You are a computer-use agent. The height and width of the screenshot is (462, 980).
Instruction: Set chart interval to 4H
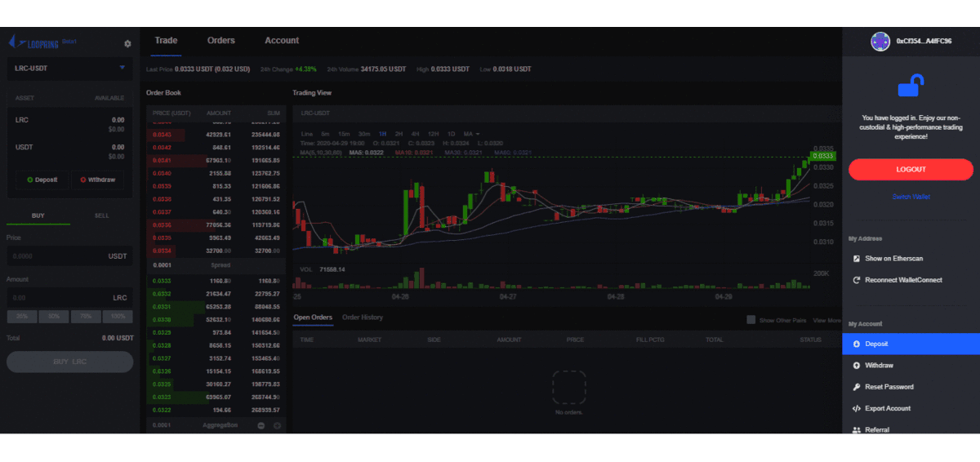coord(415,133)
